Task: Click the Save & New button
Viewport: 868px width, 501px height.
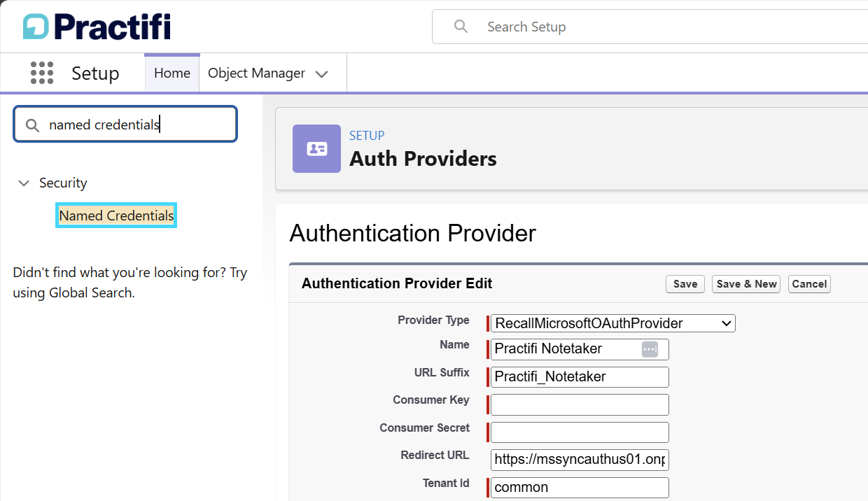Action: click(747, 284)
